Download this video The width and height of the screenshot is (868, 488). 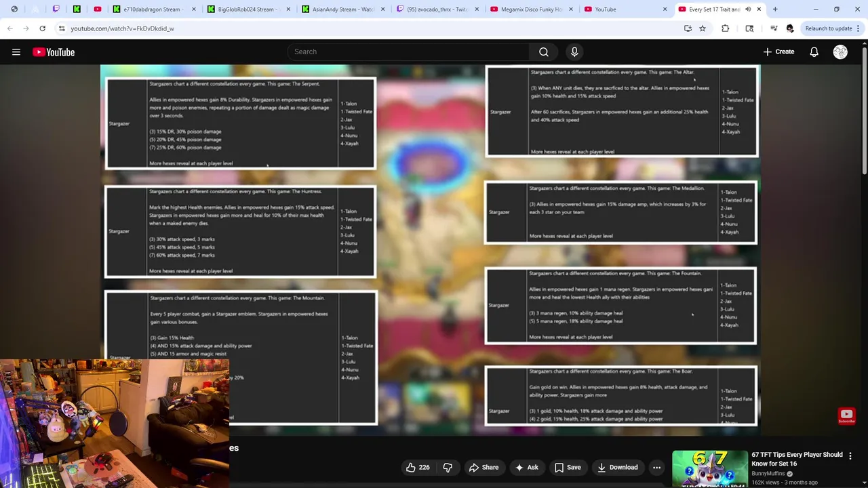tap(618, 467)
